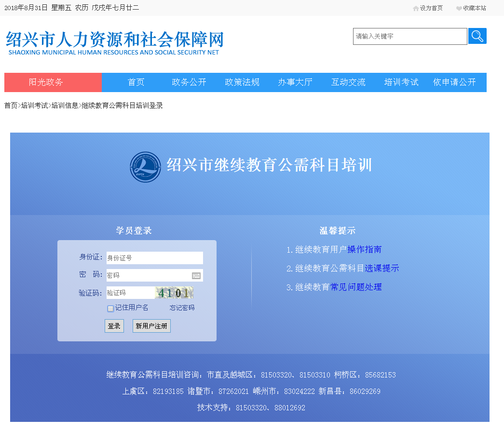The image size is (504, 432).
Task: Open the 忘记密码 link
Action: point(182,308)
